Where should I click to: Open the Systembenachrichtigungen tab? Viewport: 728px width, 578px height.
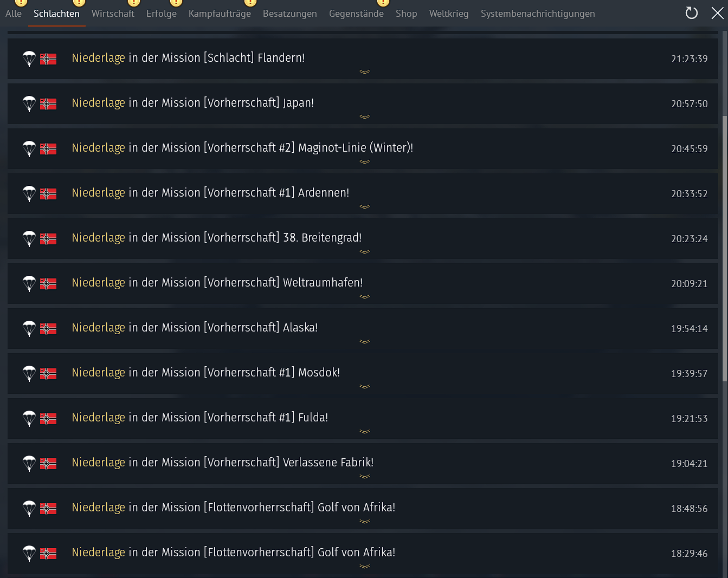538,14
